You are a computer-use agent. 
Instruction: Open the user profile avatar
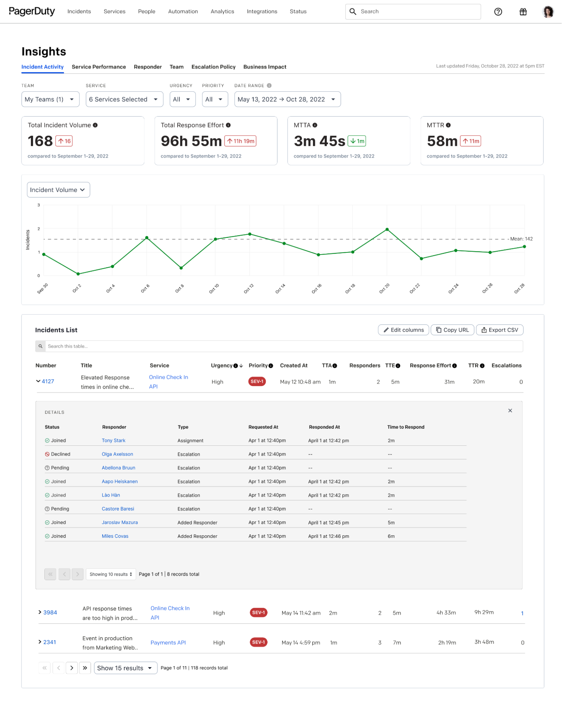point(548,12)
